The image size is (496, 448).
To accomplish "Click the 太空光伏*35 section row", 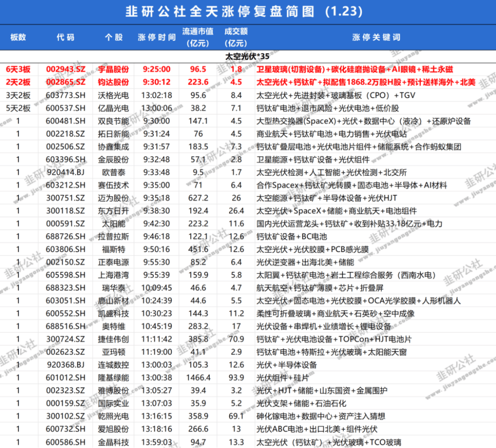I will 248,57.
